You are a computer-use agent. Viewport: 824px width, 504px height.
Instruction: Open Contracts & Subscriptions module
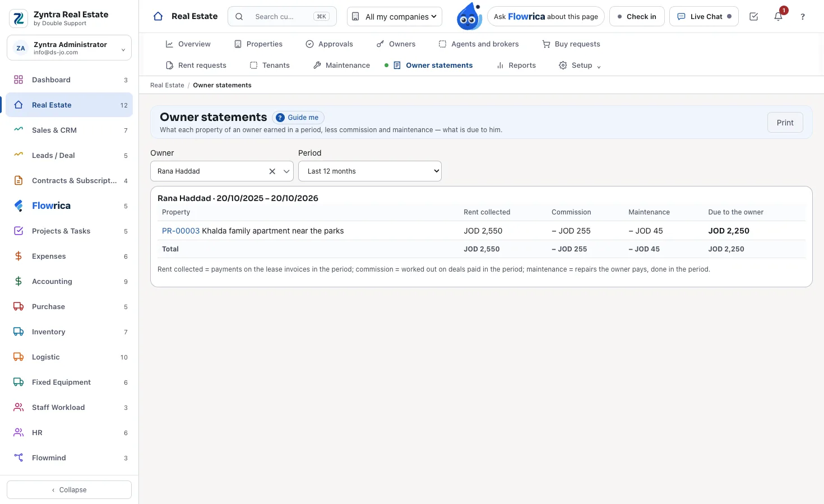pos(70,180)
